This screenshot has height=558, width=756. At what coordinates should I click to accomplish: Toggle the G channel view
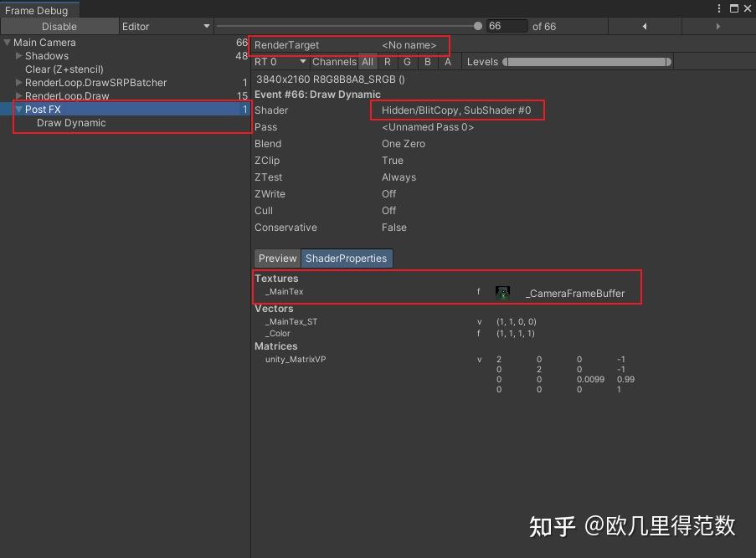pos(407,62)
